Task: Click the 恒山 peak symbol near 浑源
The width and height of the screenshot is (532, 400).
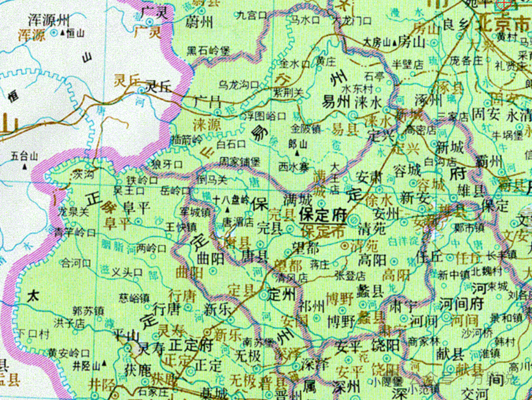Action: (x=62, y=33)
